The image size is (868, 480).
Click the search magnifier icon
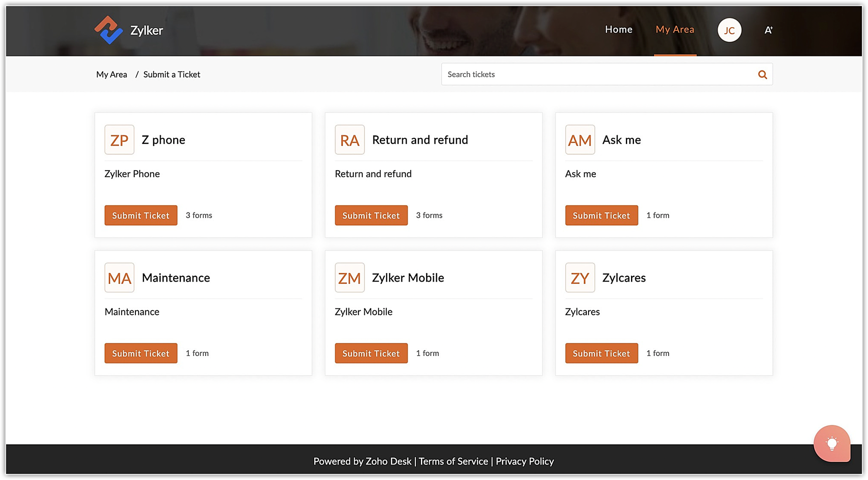[x=762, y=74]
